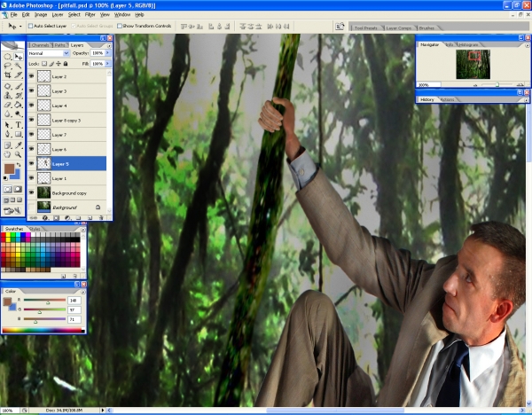
Task: Select the Slice tool
Action: [18, 75]
